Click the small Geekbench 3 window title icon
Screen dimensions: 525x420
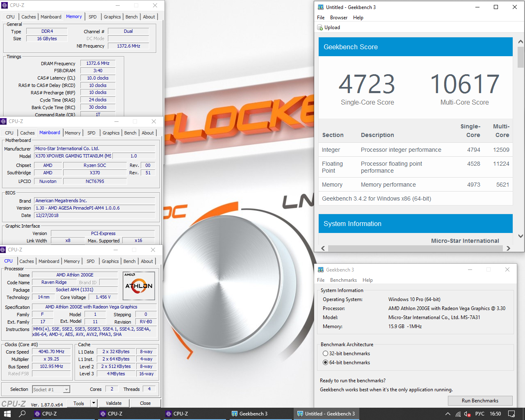pos(321,269)
